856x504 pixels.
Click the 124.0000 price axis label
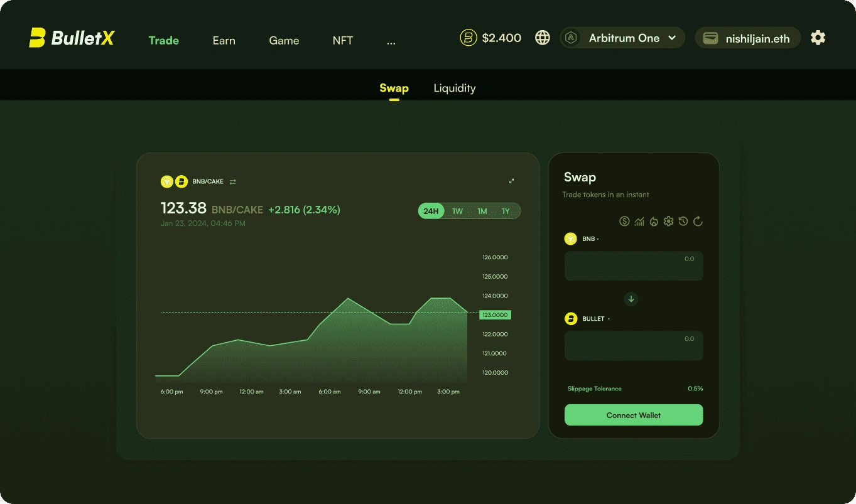coord(495,296)
